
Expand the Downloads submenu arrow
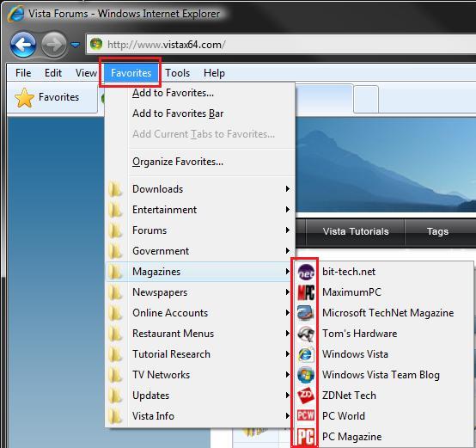coord(287,189)
